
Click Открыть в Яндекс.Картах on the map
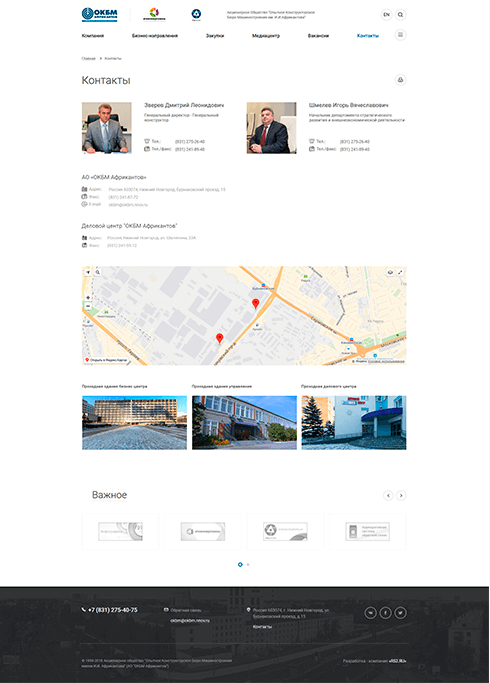pos(106,360)
